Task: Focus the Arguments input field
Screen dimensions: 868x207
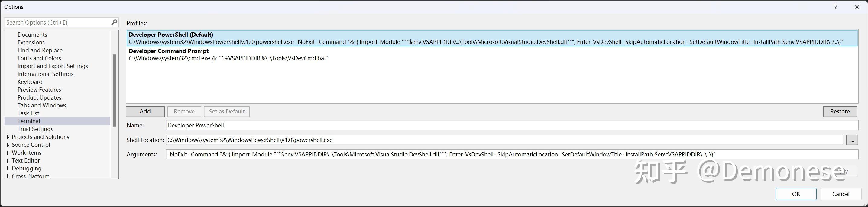Action: point(511,154)
